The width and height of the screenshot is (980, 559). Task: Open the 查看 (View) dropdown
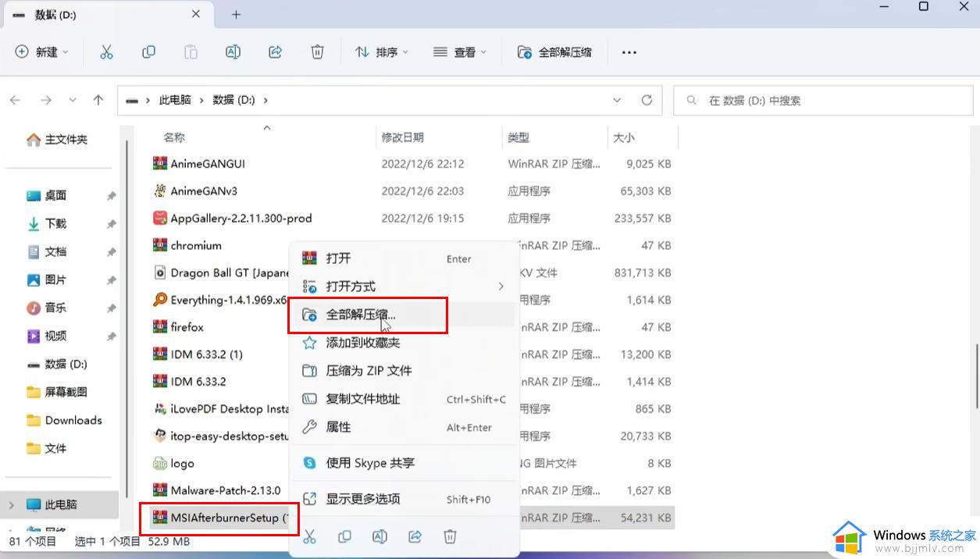[x=460, y=52]
